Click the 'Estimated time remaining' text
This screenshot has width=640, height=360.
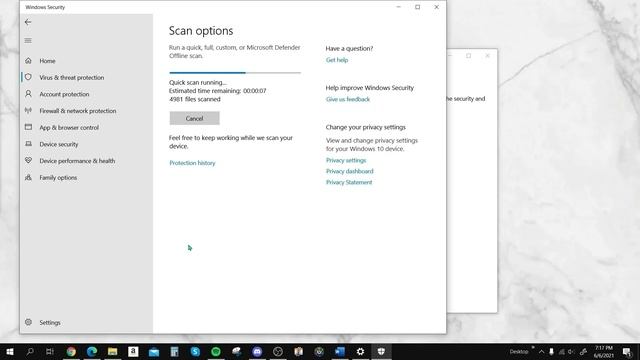pos(218,91)
